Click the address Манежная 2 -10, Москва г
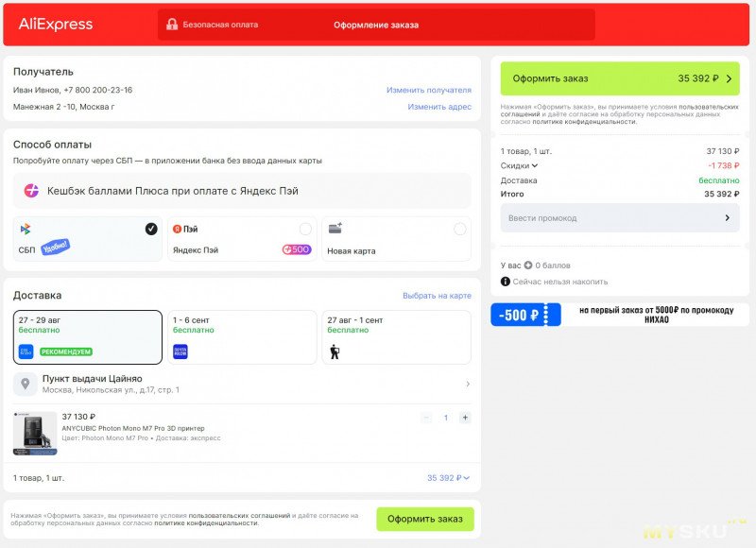 click(63, 107)
